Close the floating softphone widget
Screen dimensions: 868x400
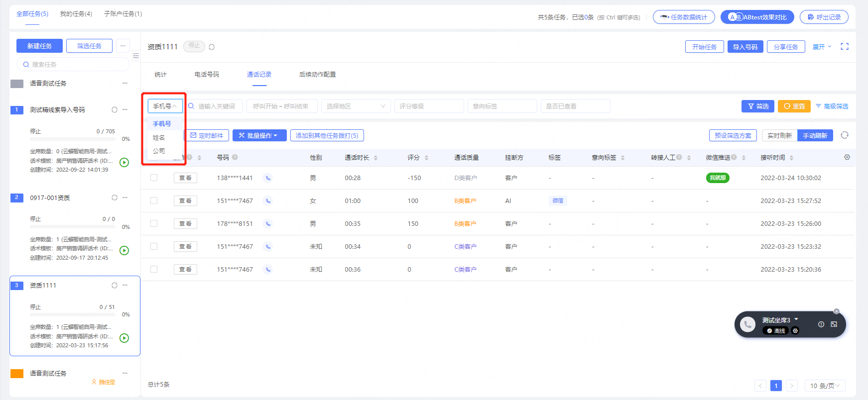[837, 311]
